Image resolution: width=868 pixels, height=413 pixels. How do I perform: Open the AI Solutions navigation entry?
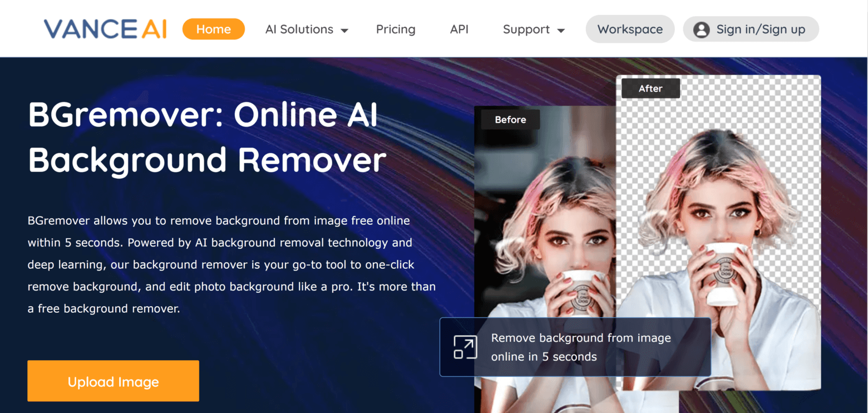click(299, 29)
